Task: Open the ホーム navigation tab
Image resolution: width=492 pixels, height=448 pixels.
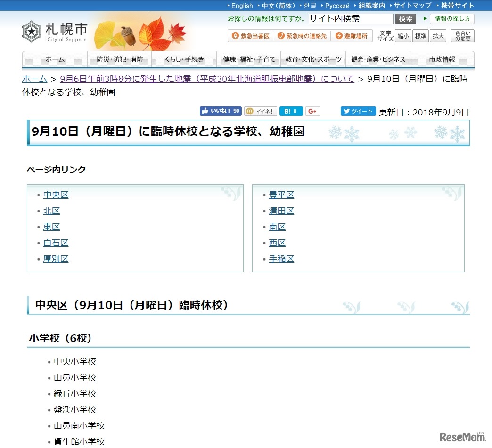Action: pyautogui.click(x=55, y=59)
